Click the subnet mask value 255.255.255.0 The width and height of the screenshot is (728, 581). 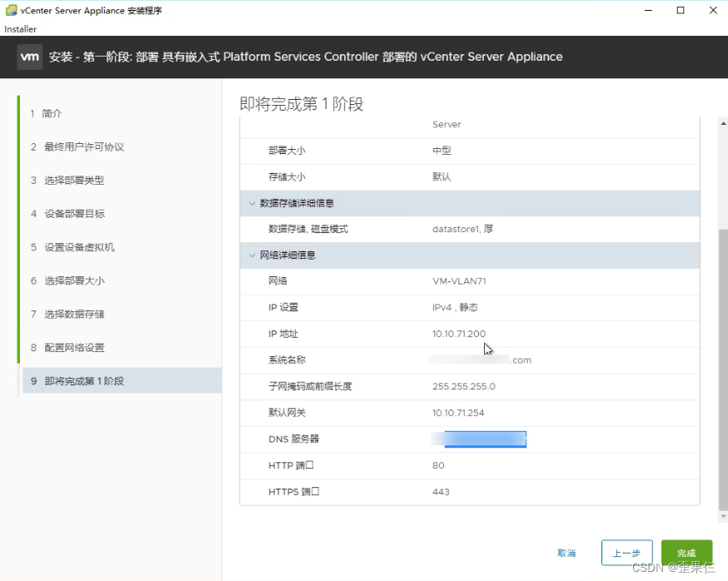tap(464, 386)
